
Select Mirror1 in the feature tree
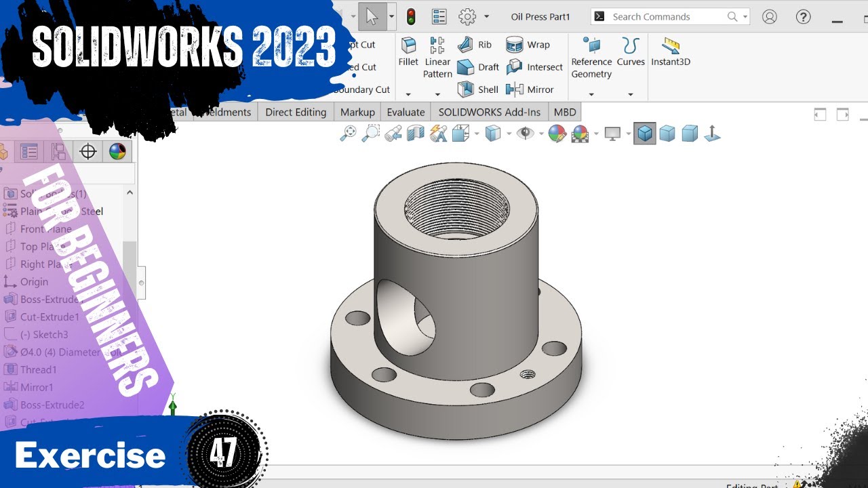[x=28, y=387]
